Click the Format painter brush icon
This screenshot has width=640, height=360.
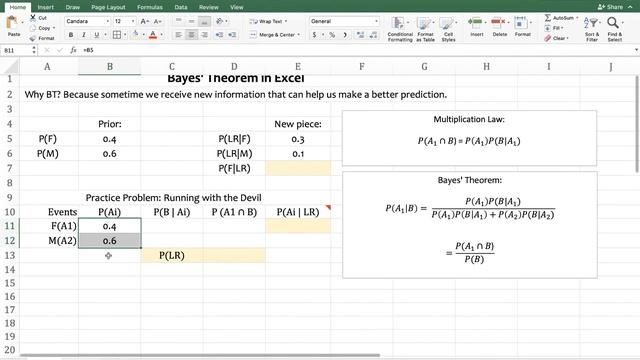click(33, 38)
